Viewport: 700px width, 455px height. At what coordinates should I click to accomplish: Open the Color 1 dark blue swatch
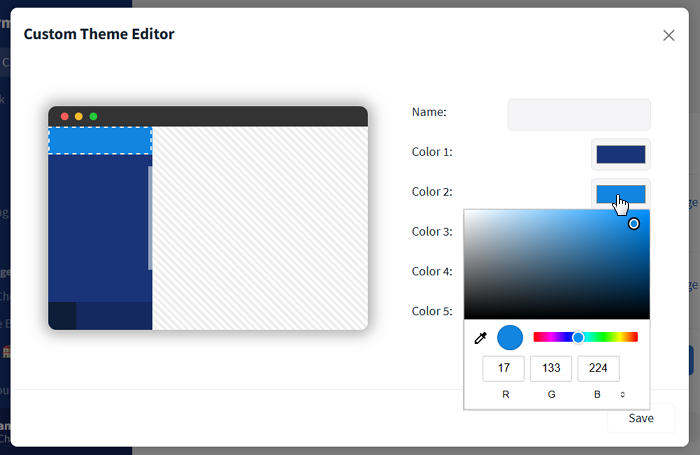pos(621,154)
